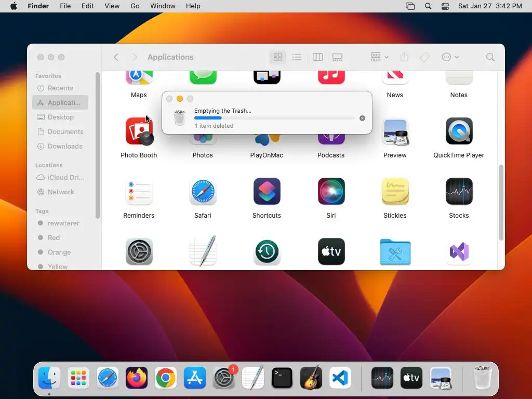Open Spotlight search in menu bar
Image resolution: width=532 pixels, height=399 pixels.
[x=428, y=6]
